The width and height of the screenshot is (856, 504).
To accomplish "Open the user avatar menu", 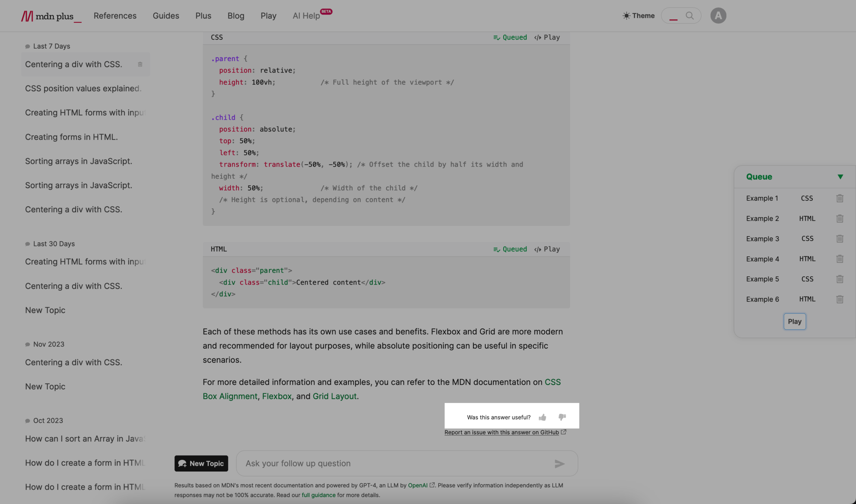I will (x=718, y=16).
